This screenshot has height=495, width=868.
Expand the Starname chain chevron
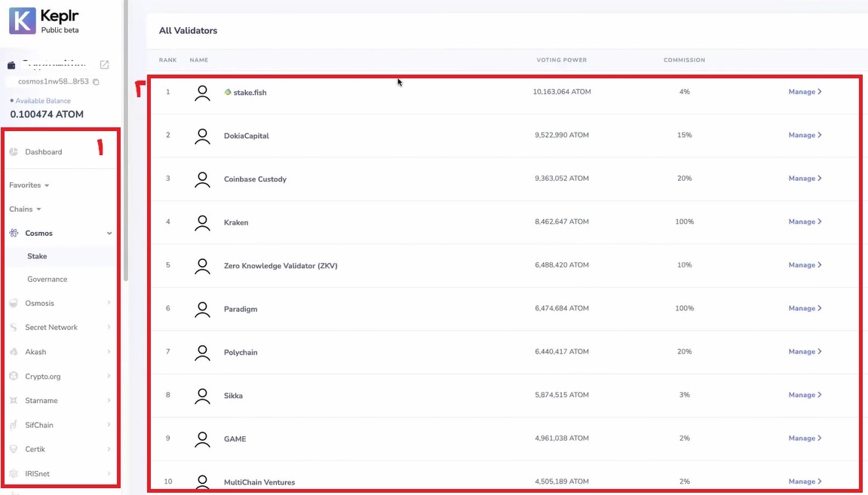point(109,400)
